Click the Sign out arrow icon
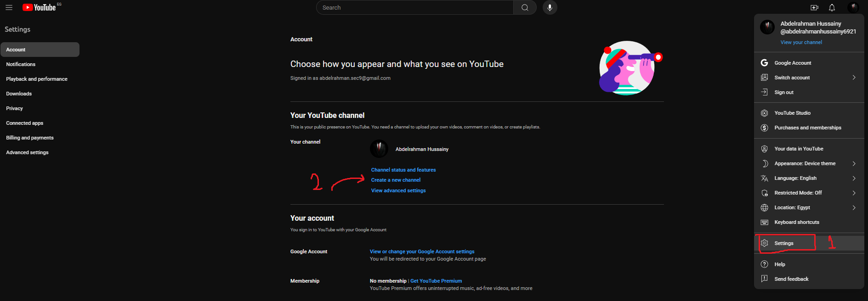This screenshot has width=868, height=301. tap(764, 92)
